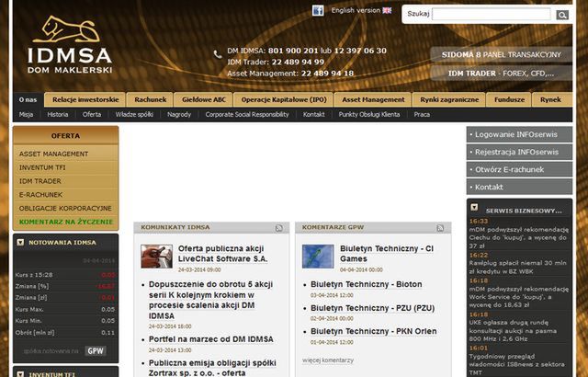
Task: Select the Rachunek tab
Action: (150, 100)
